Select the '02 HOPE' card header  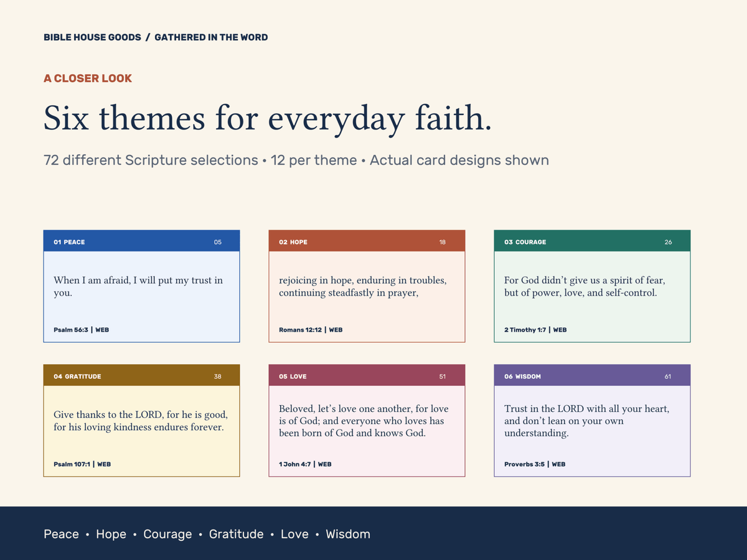point(367,241)
